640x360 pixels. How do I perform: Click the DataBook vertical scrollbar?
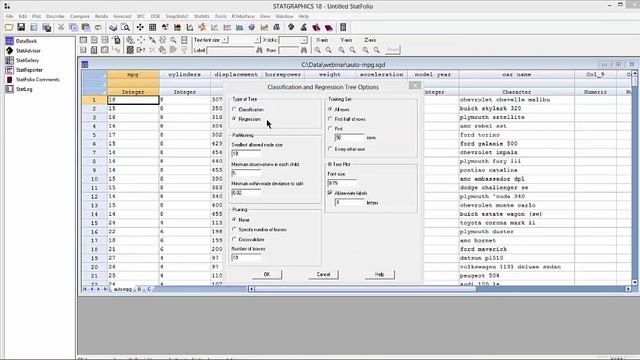[634, 178]
